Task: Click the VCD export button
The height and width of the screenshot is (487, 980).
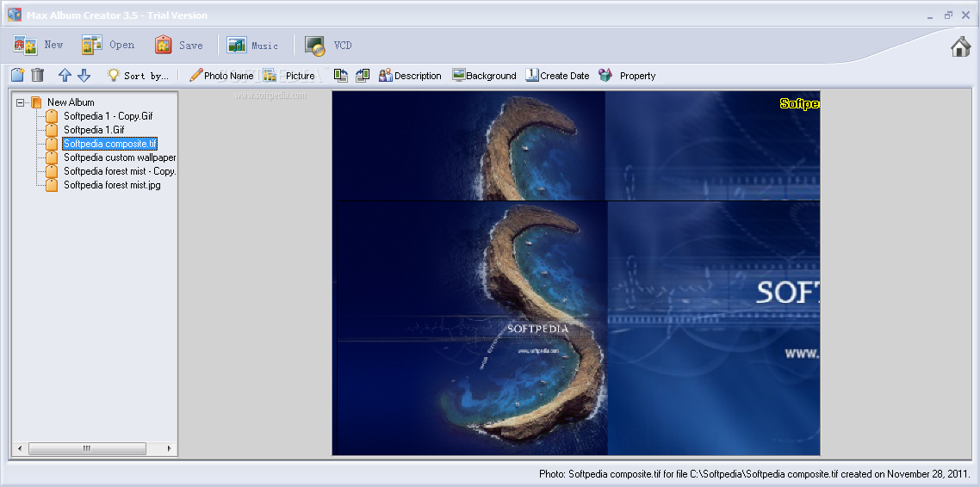Action: pyautogui.click(x=329, y=45)
